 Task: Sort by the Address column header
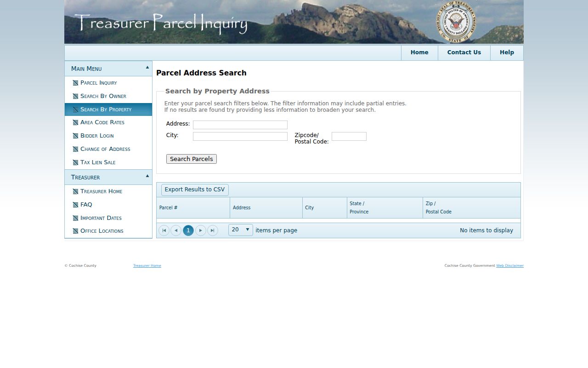[x=266, y=208]
